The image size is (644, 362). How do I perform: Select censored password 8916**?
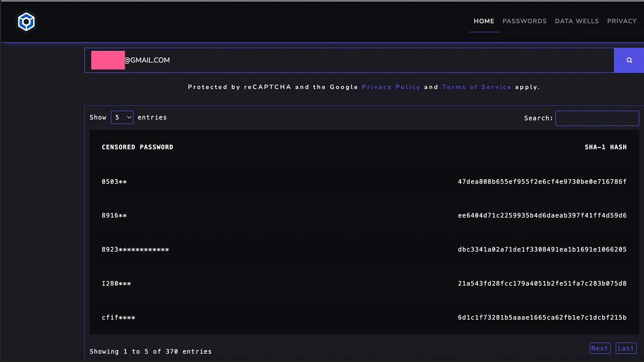[x=114, y=215]
